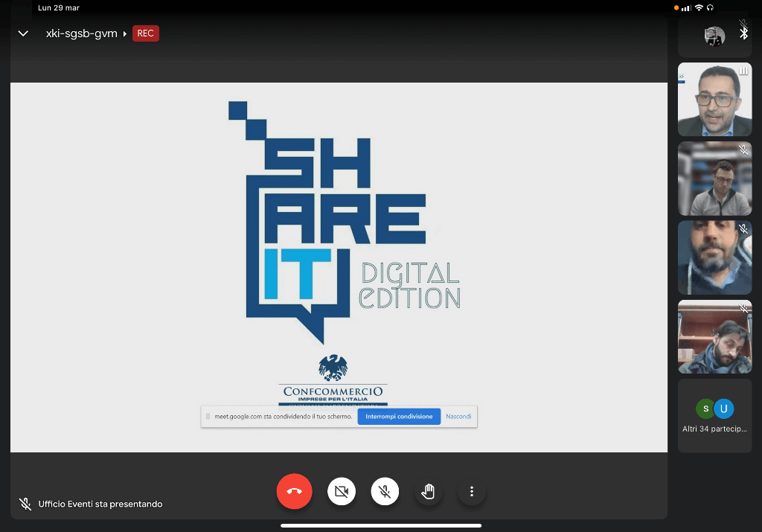
Task: Open the 'Altri 34 partecipanti' participants tile
Action: (x=714, y=417)
